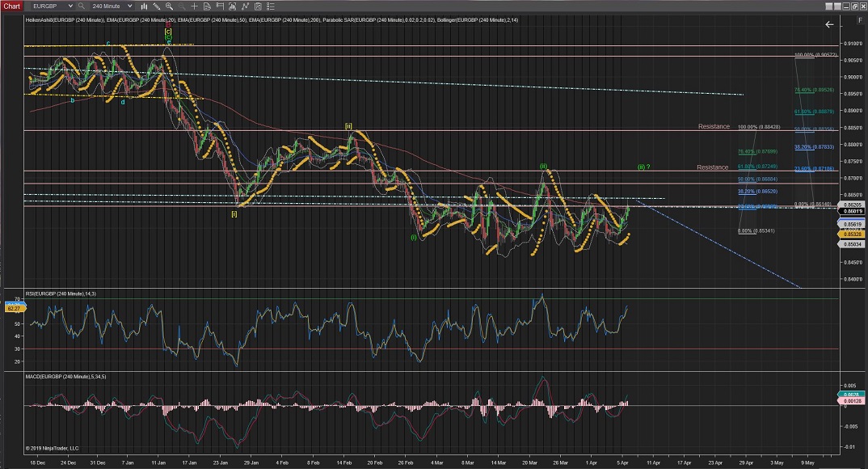
Task: Click the 50.00% (0.86884) Fibonacci label
Action: pyautogui.click(x=757, y=180)
